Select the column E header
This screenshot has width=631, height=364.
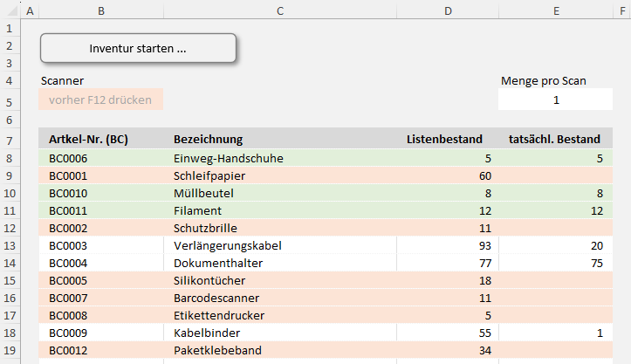555,10
